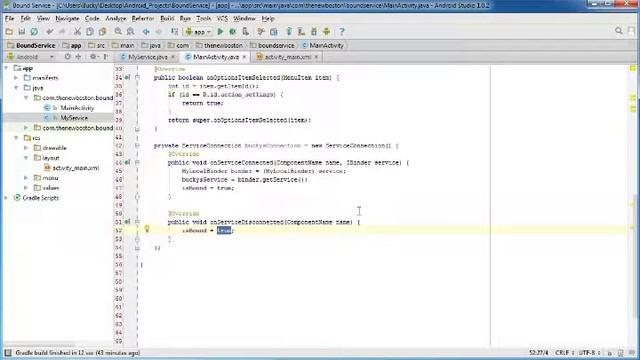
Task: Collapse the code fold marker on line 42
Action: pyautogui.click(x=137, y=145)
